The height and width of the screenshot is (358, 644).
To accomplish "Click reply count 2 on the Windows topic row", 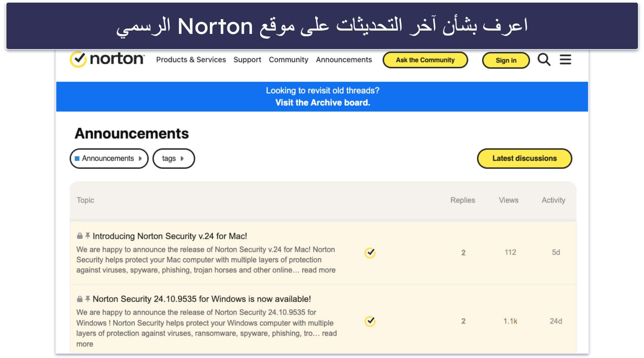I will [x=463, y=321].
